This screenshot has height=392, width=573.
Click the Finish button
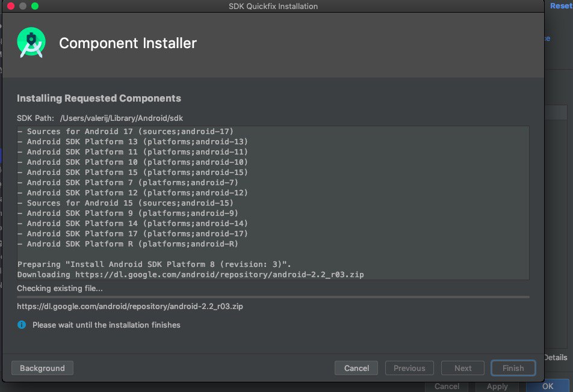click(513, 368)
